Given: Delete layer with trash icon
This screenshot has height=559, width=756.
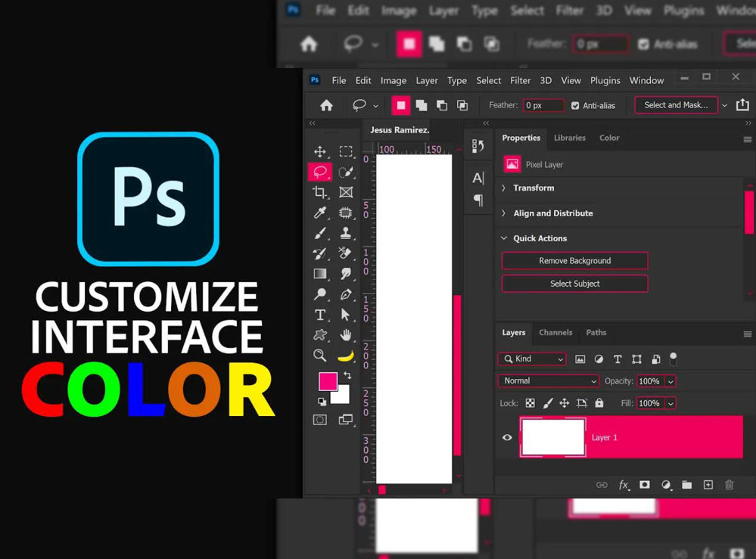Looking at the screenshot, I should pos(729,485).
